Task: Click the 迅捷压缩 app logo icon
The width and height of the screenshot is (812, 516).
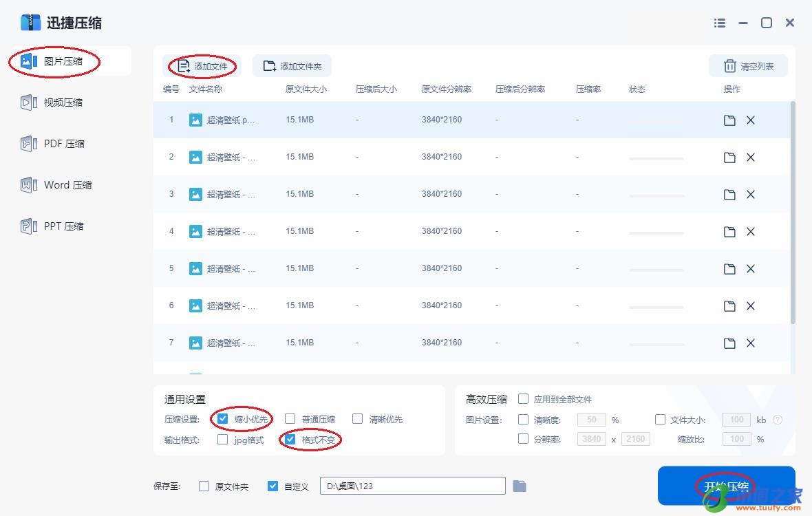Action: pos(30,22)
